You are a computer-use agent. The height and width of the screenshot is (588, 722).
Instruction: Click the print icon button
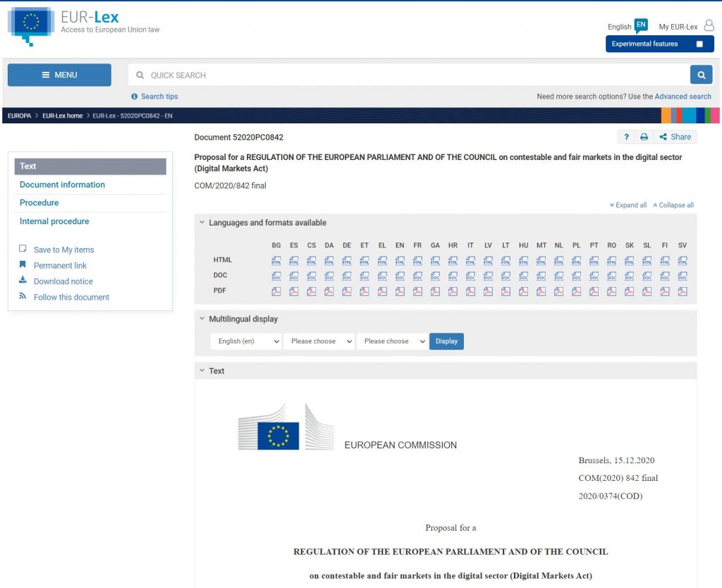tap(644, 137)
